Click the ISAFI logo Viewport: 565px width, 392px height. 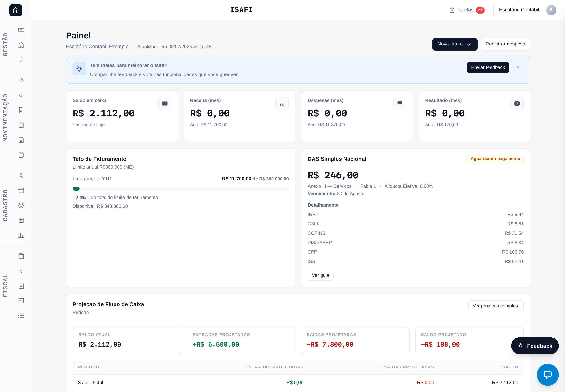click(x=241, y=10)
